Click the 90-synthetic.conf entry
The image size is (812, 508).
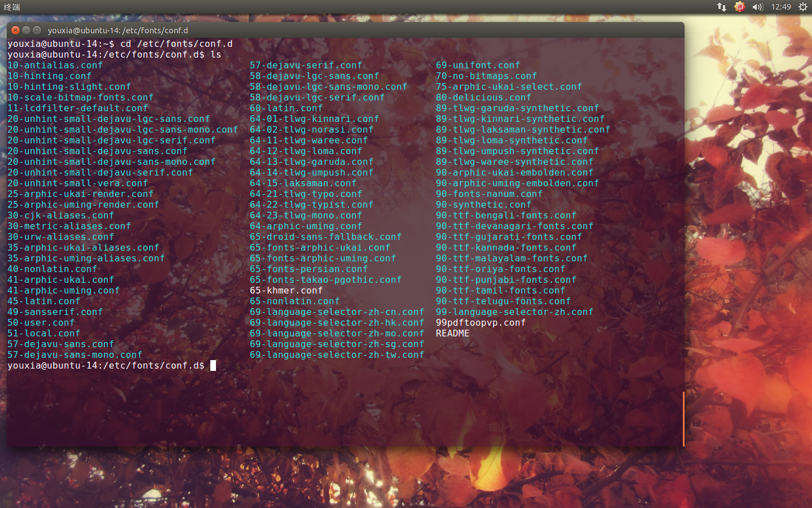click(x=484, y=205)
